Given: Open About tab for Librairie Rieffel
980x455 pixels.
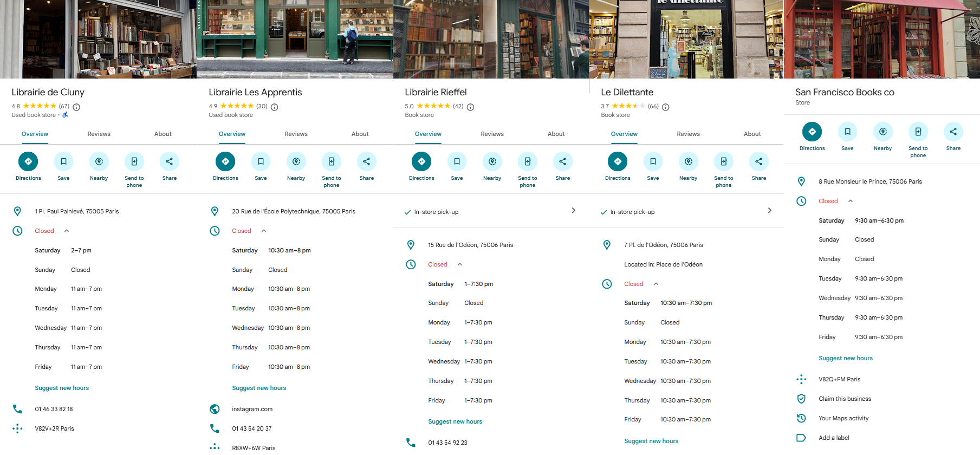Looking at the screenshot, I should point(556,134).
